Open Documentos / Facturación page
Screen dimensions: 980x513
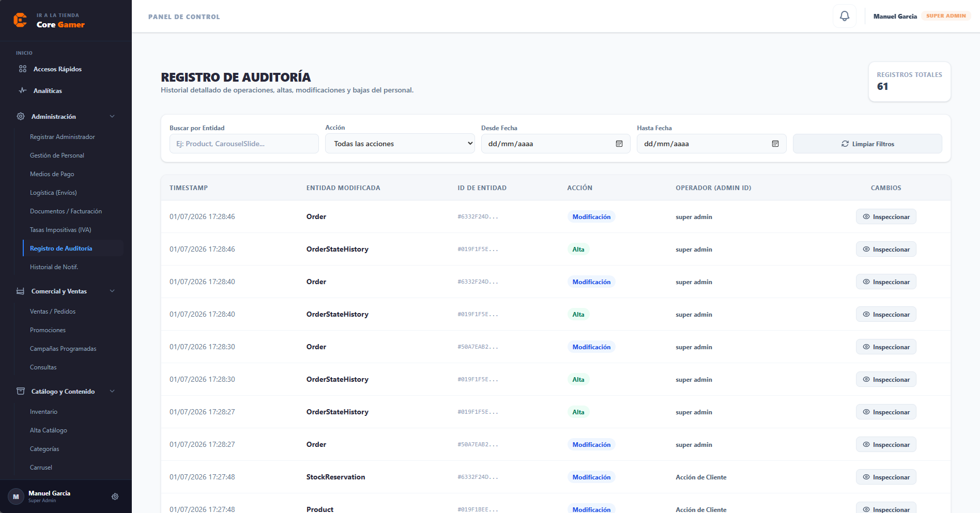[x=66, y=211]
